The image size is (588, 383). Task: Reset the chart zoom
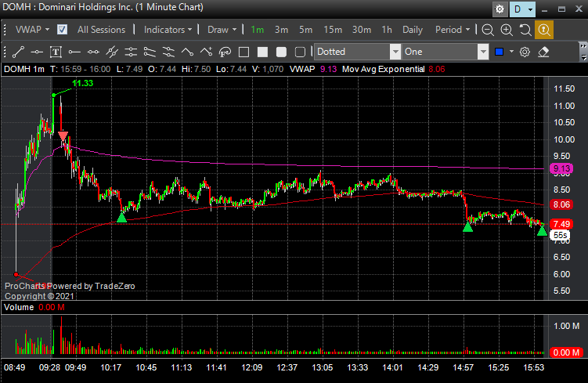pyautogui.click(x=525, y=30)
